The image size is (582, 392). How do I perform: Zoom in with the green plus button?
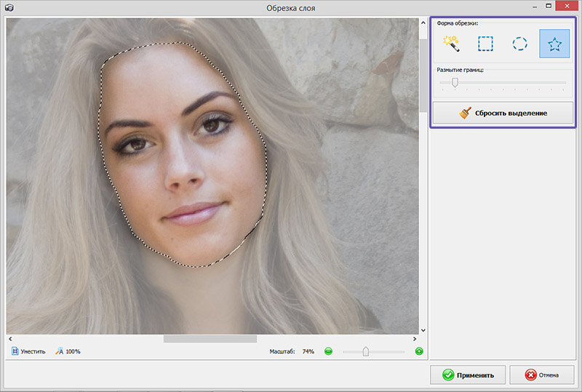[419, 351]
